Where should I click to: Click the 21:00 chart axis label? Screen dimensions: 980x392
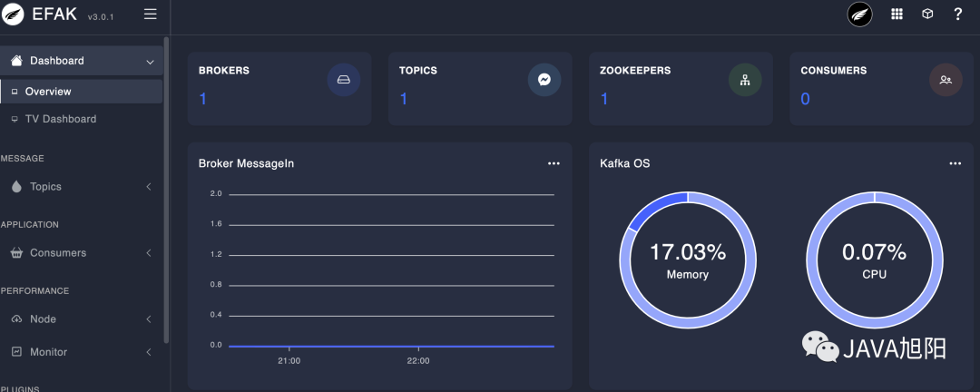pyautogui.click(x=289, y=361)
